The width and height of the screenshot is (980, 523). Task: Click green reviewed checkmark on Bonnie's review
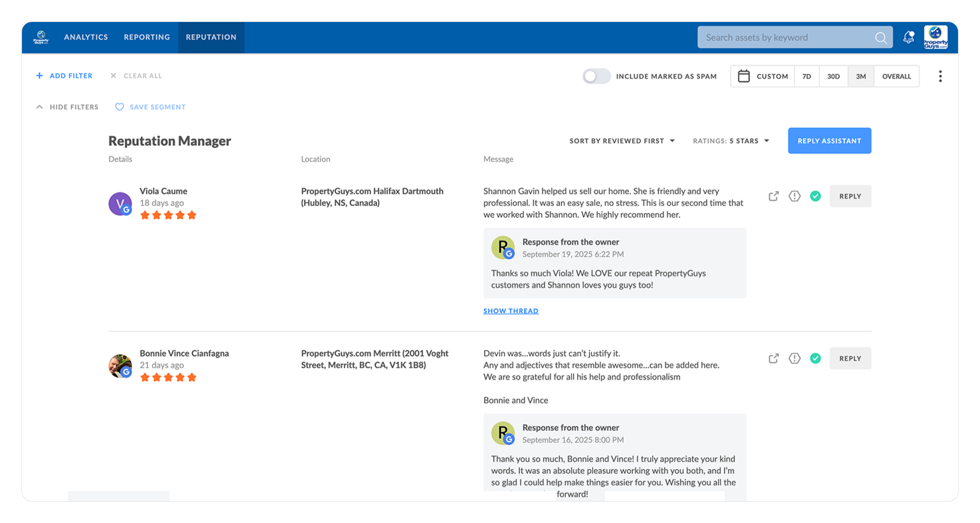pos(815,358)
